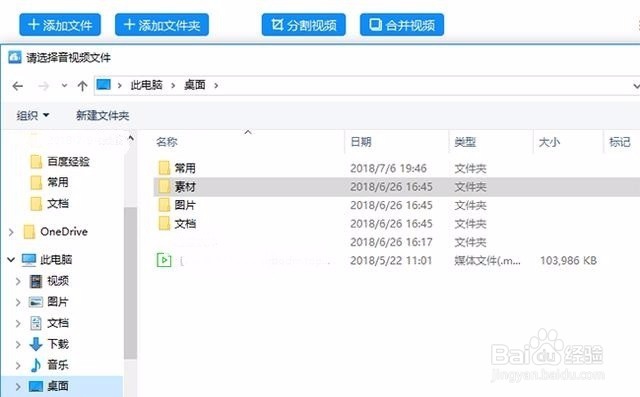Open the 合并视频 tool
640x397 pixels.
click(x=402, y=25)
